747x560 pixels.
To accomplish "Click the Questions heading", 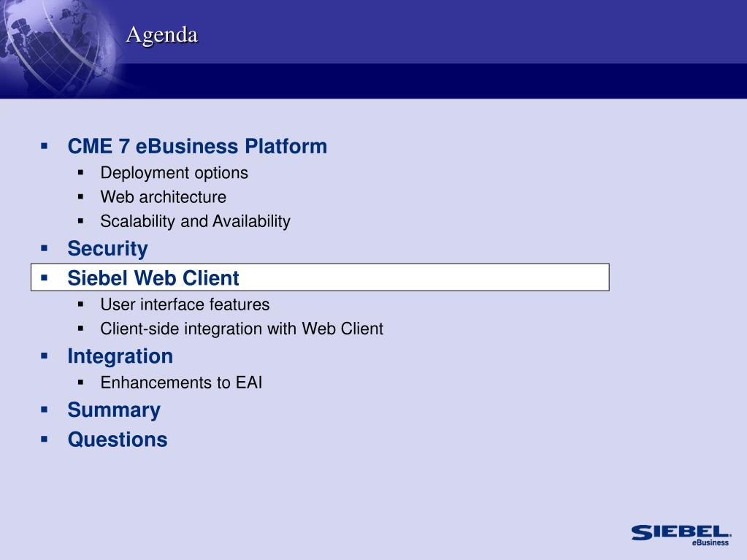I will pyautogui.click(x=118, y=439).
